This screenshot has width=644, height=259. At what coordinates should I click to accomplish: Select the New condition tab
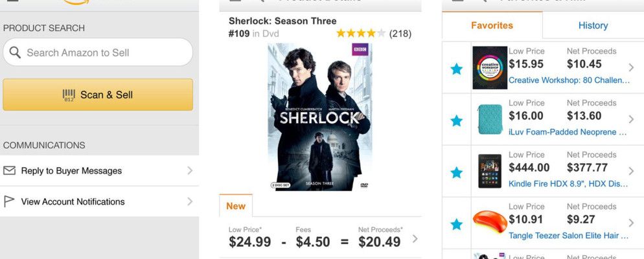(236, 206)
